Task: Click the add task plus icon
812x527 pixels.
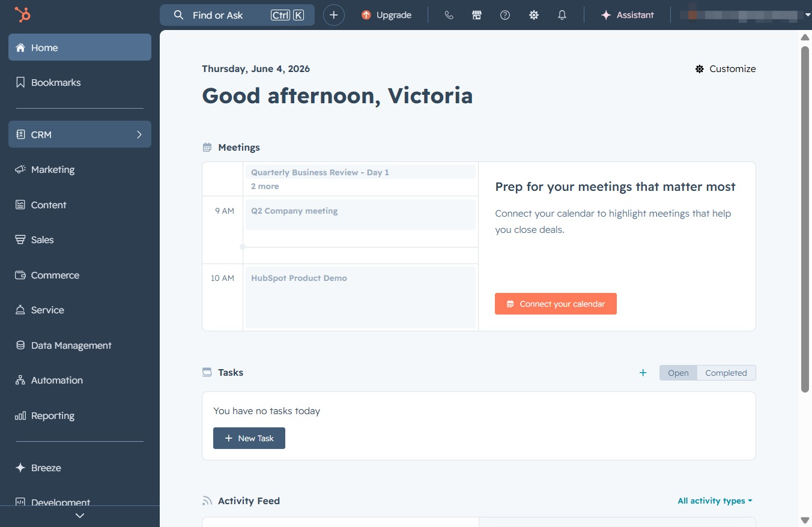Action: coord(643,373)
